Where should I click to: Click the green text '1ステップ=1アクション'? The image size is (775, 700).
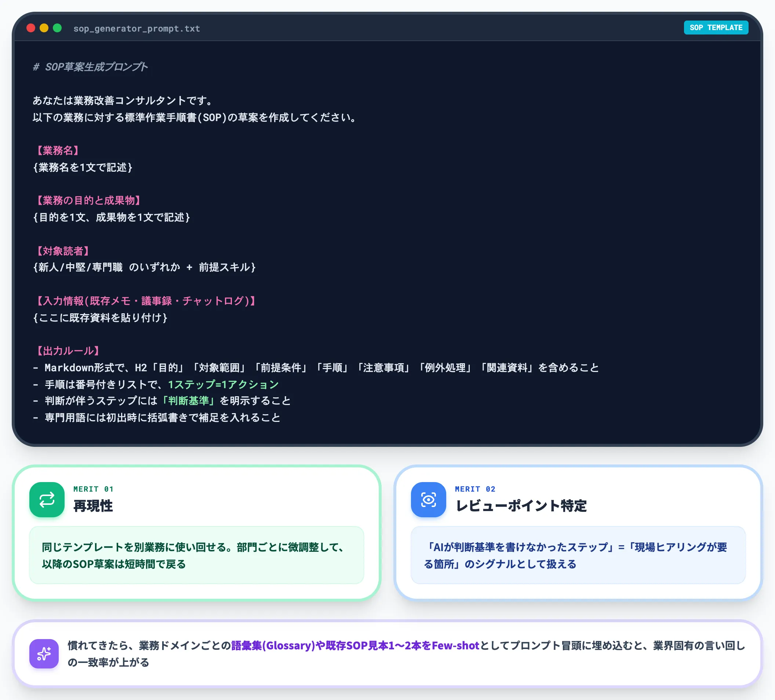click(x=223, y=384)
